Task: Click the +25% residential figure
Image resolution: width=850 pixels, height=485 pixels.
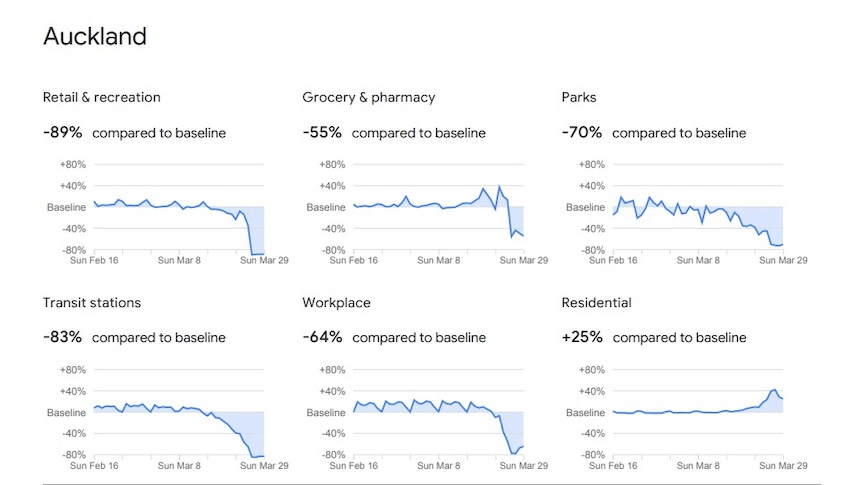Action: [583, 338]
